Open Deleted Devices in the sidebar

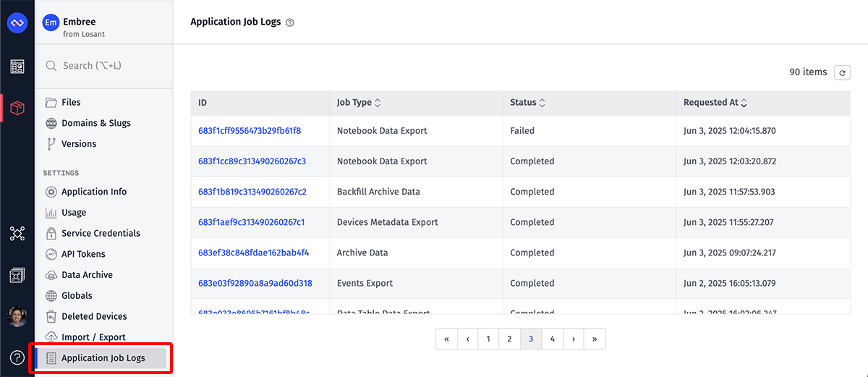coord(94,316)
